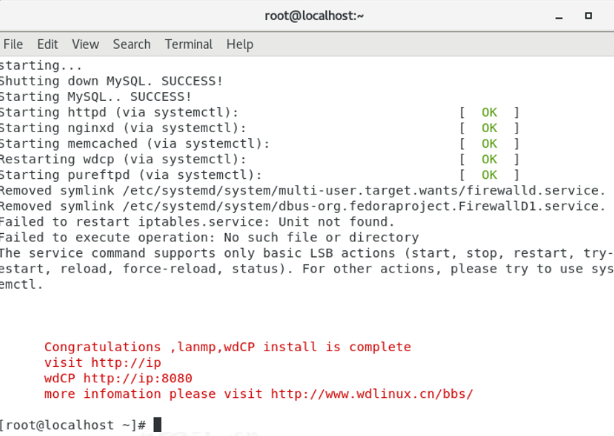Click the root@localhost title bar
This screenshot has height=436, width=614.
pyautogui.click(x=314, y=16)
